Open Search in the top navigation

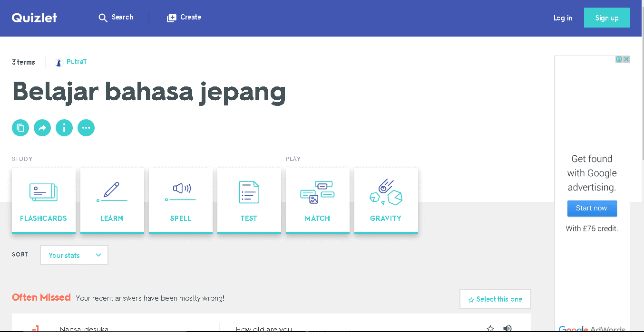click(x=116, y=18)
